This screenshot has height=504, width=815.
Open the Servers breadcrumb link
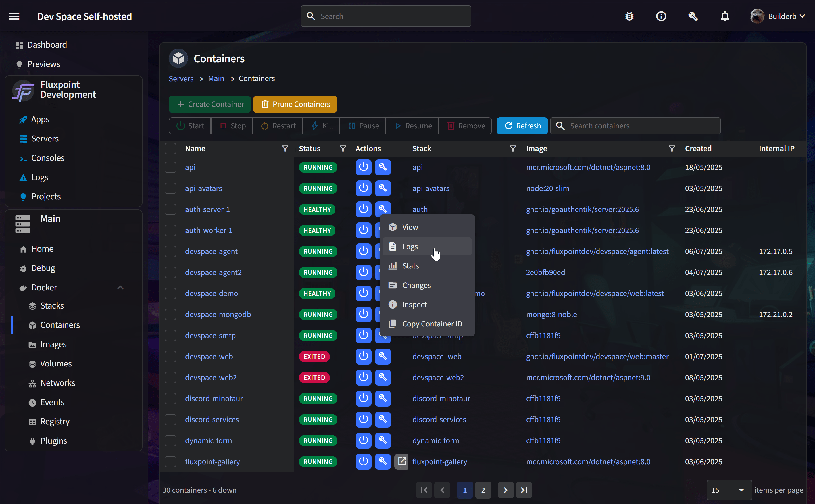181,78
